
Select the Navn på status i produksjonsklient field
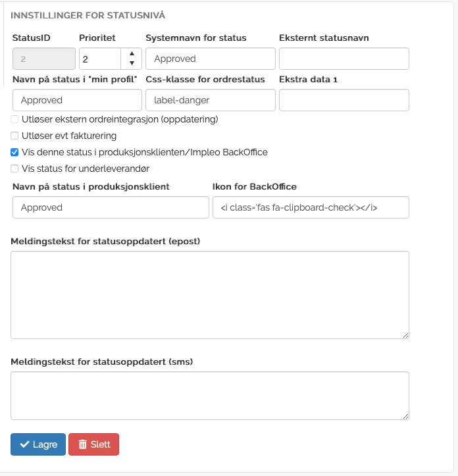[110, 207]
